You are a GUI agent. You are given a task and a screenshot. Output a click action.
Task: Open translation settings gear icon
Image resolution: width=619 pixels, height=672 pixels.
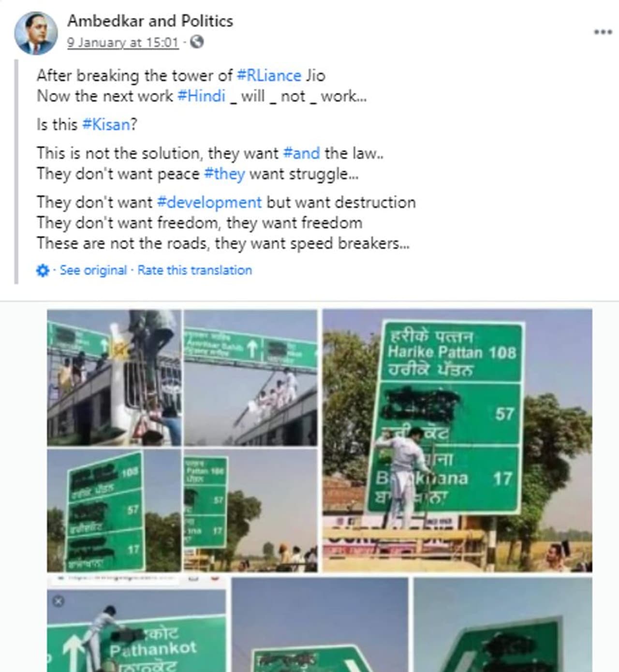point(43,270)
